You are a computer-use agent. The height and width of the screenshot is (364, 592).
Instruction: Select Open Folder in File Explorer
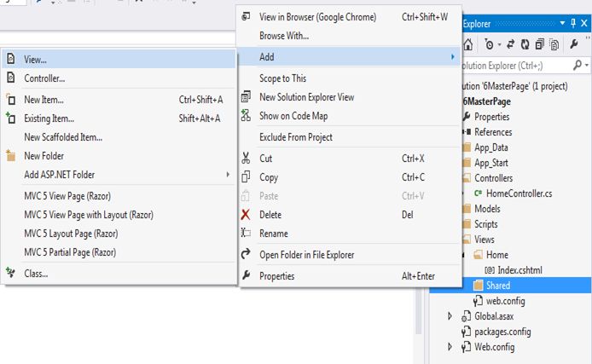click(350, 255)
